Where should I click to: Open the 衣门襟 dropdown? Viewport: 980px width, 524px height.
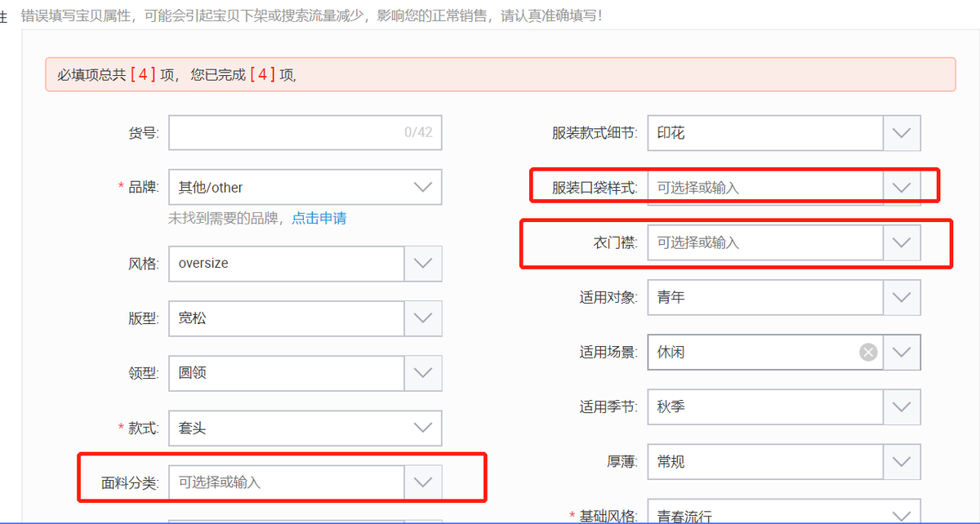[x=902, y=242]
